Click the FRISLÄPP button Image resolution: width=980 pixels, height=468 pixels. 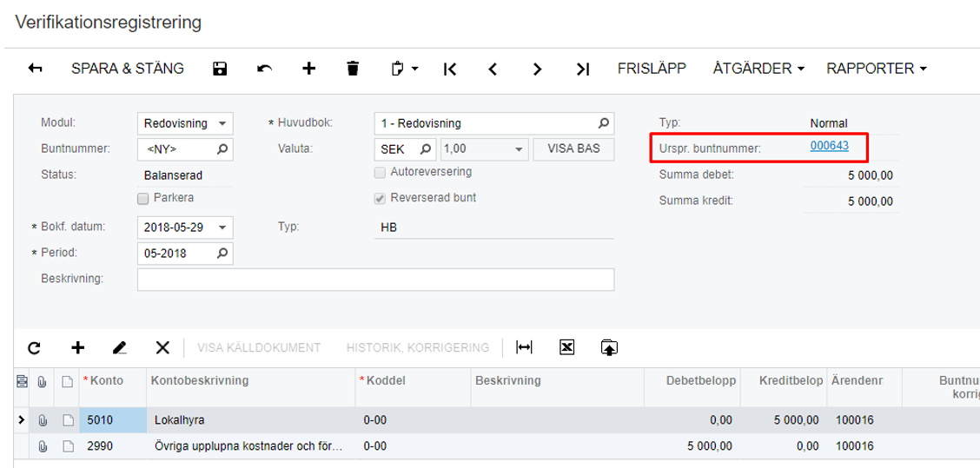[x=652, y=69]
